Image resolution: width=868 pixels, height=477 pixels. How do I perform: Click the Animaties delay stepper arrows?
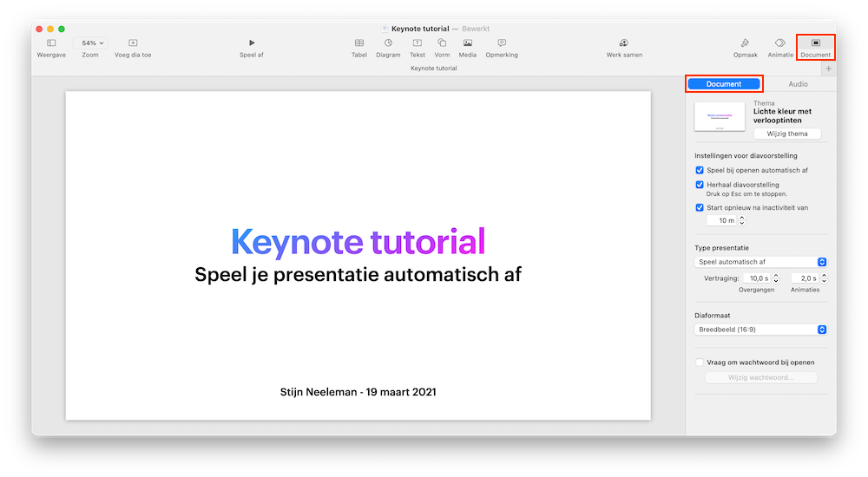(x=825, y=278)
